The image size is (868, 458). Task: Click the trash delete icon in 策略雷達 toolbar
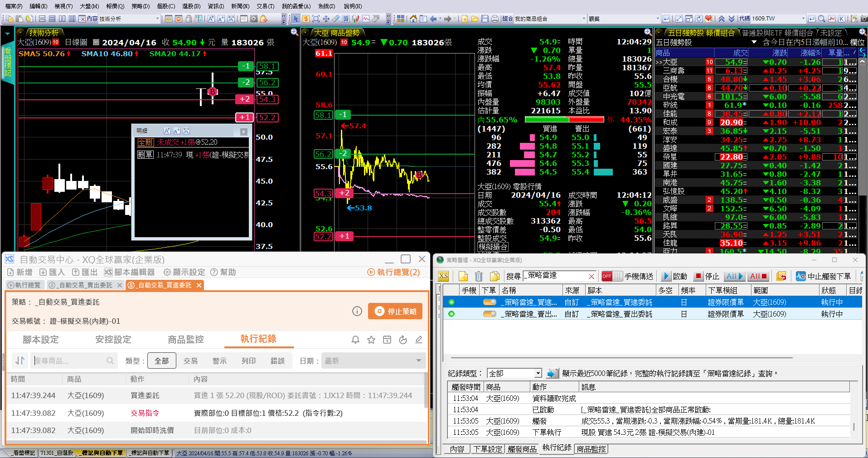coord(479,276)
